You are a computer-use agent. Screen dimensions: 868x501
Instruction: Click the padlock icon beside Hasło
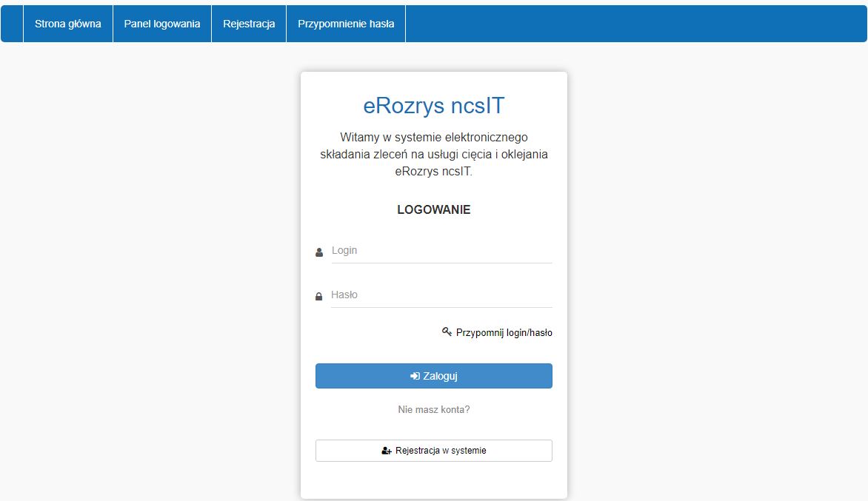[x=319, y=297]
